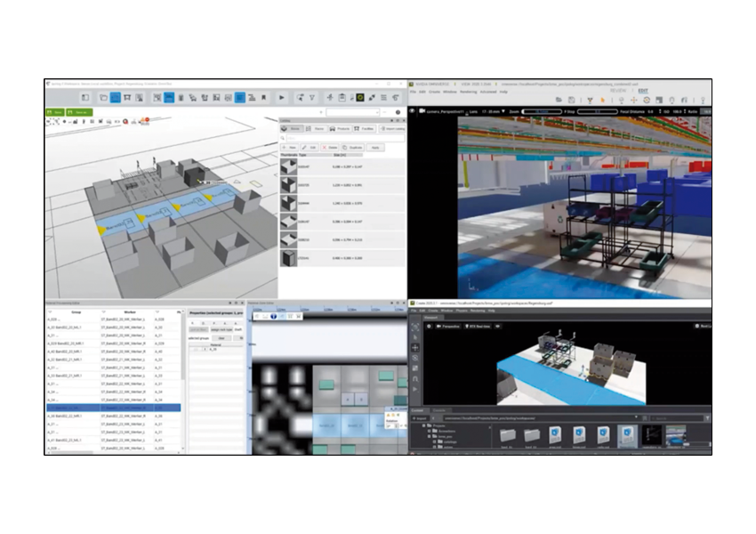Image resolution: width=756 pixels, height=534 pixels.
Task: Open the Advanced menu in Omniverse View
Action: [x=488, y=92]
